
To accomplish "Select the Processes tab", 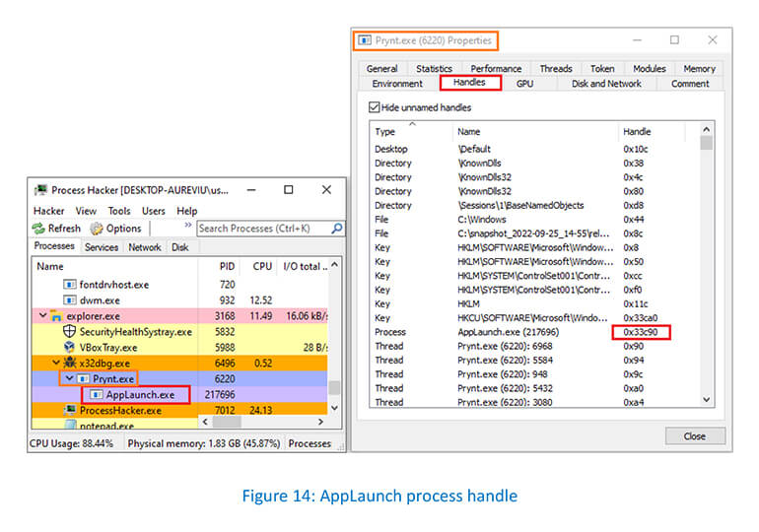I will [54, 245].
